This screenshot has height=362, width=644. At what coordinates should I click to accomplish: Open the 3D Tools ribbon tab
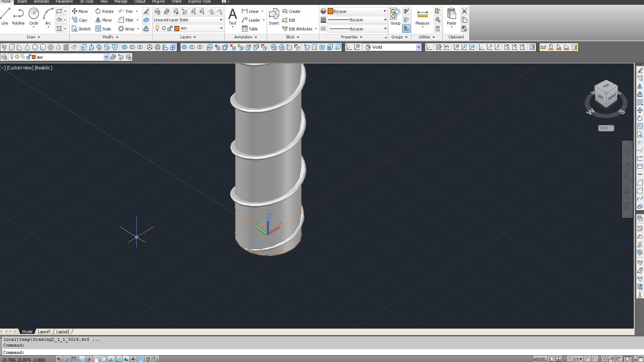click(87, 2)
